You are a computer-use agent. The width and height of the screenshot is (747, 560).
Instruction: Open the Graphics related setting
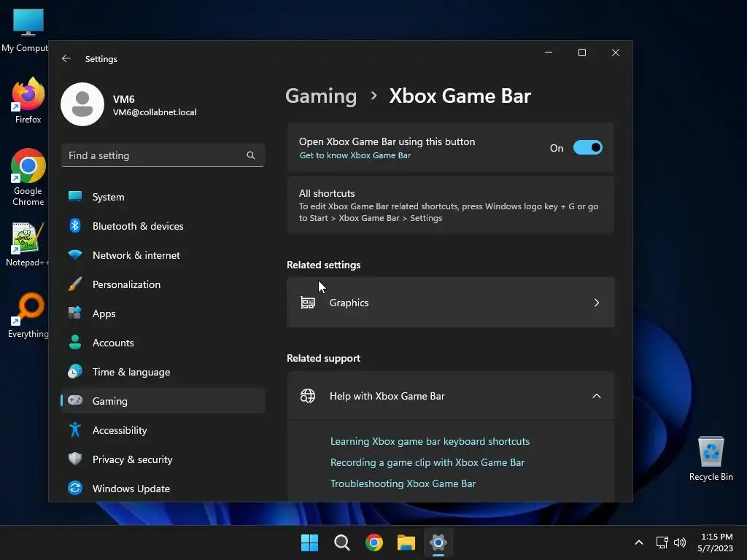[x=451, y=303]
